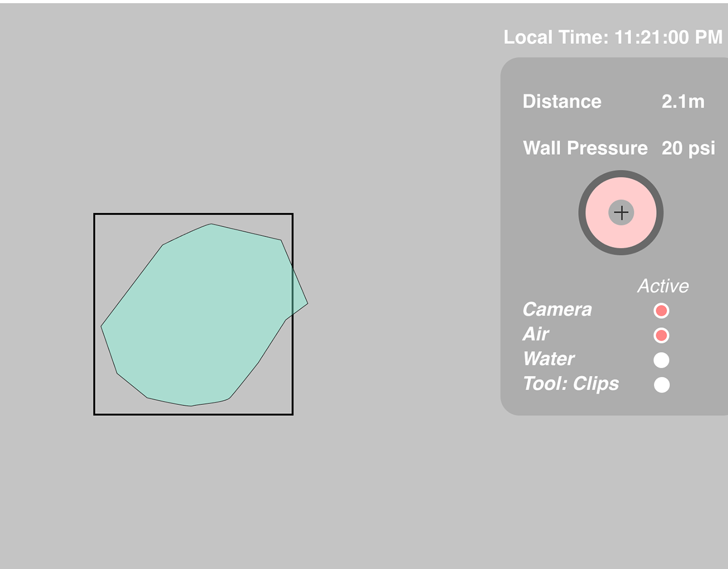Viewport: 728px width, 569px height.
Task: Click the Camera label
Action: (x=557, y=309)
